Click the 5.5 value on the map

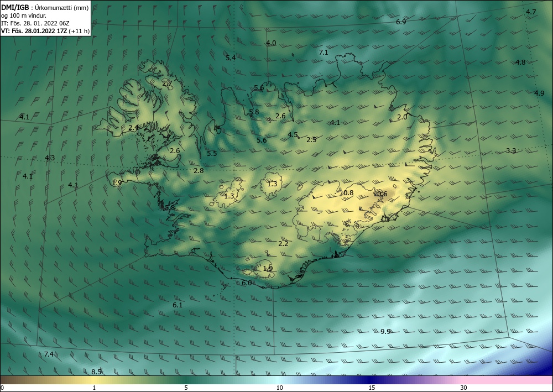click(x=212, y=153)
